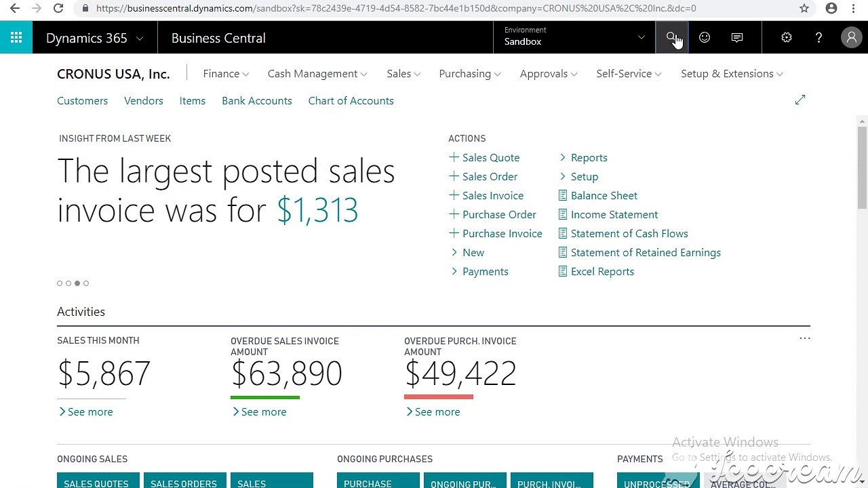Select the first insight carousel dot
This screenshot has width=868, height=488.
tap(60, 283)
